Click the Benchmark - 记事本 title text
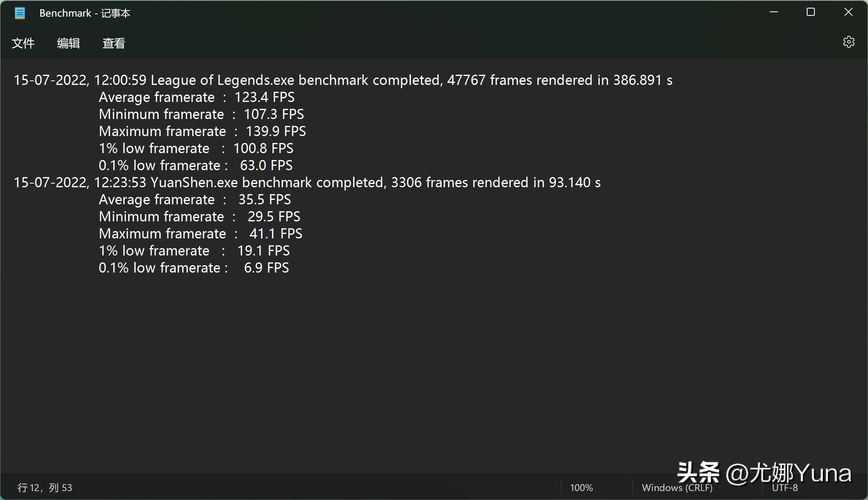Image resolution: width=868 pixels, height=500 pixels. click(84, 13)
